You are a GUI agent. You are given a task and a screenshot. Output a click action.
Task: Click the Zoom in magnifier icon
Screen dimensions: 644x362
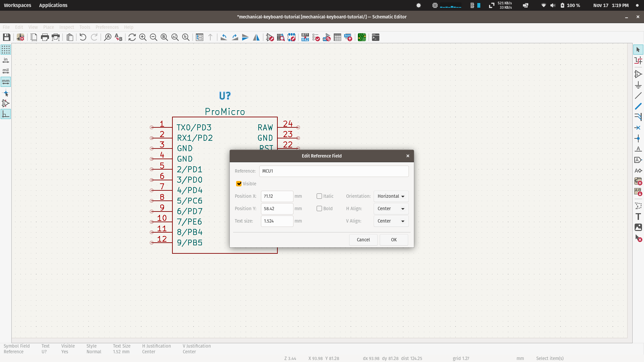point(143,37)
